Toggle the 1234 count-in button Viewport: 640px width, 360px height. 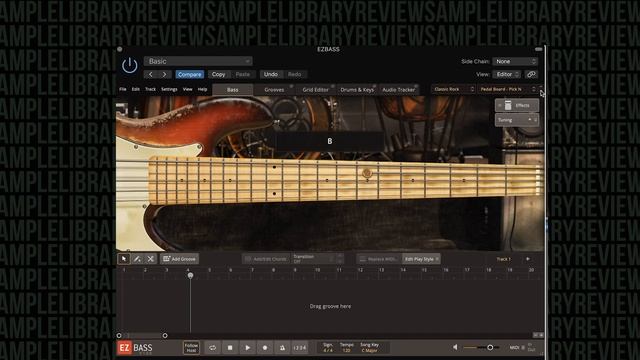click(300, 348)
